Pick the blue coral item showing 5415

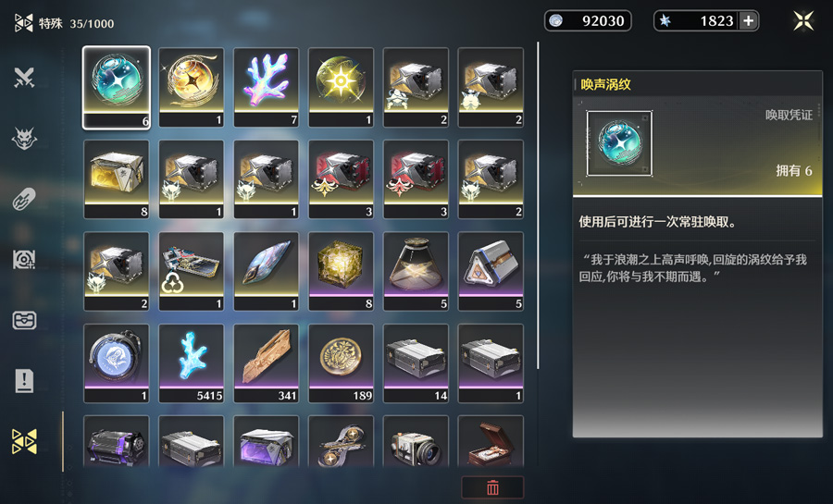click(x=192, y=363)
